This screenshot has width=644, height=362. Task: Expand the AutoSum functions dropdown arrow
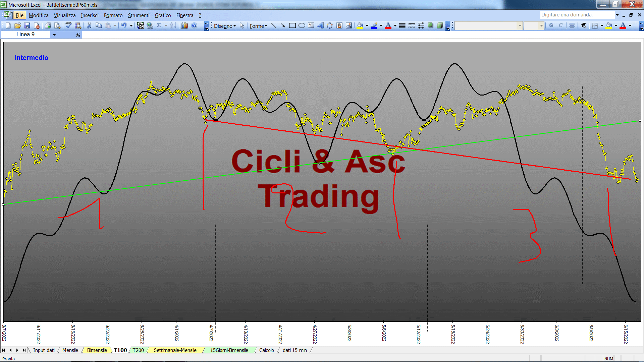click(x=166, y=25)
